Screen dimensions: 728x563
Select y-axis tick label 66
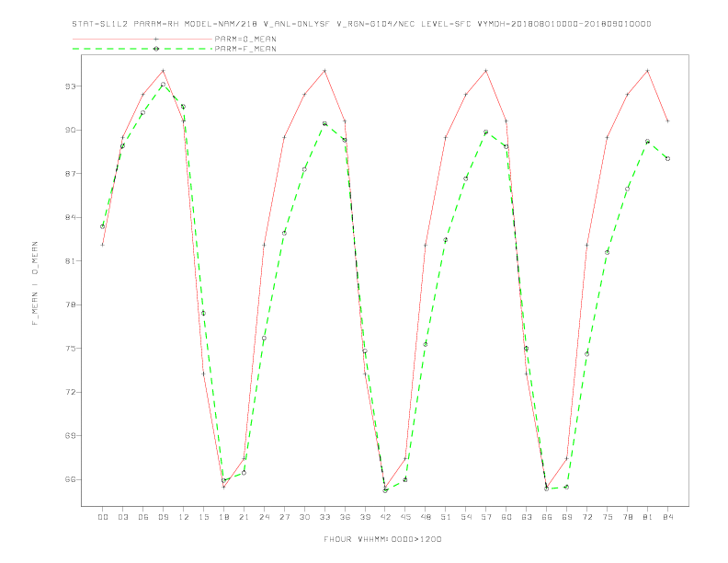coord(71,479)
